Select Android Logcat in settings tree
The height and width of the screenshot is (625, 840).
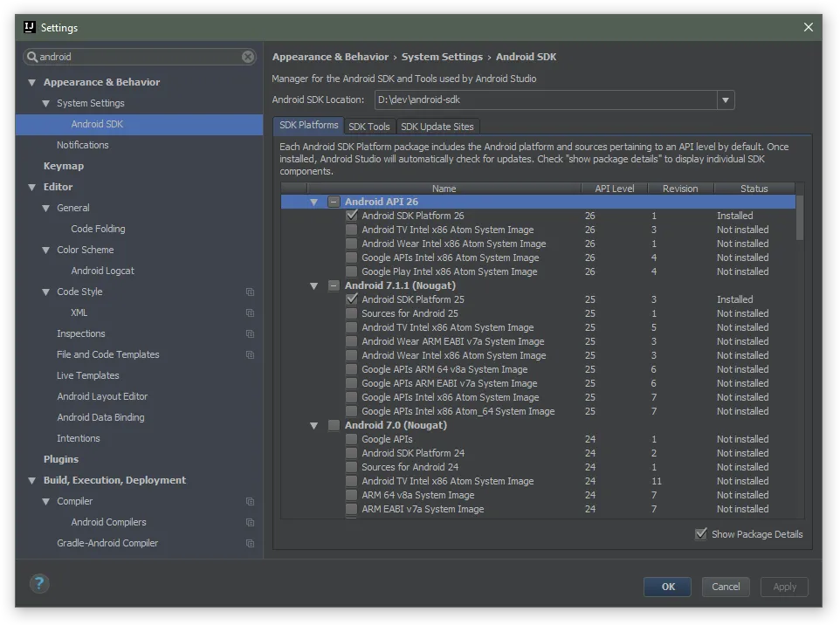(x=102, y=271)
